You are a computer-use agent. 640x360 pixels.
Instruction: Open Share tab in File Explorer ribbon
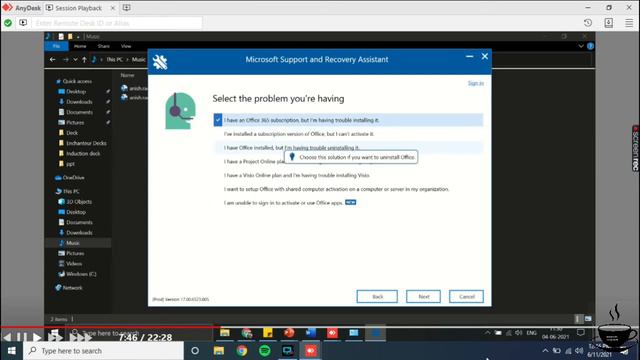click(104, 46)
